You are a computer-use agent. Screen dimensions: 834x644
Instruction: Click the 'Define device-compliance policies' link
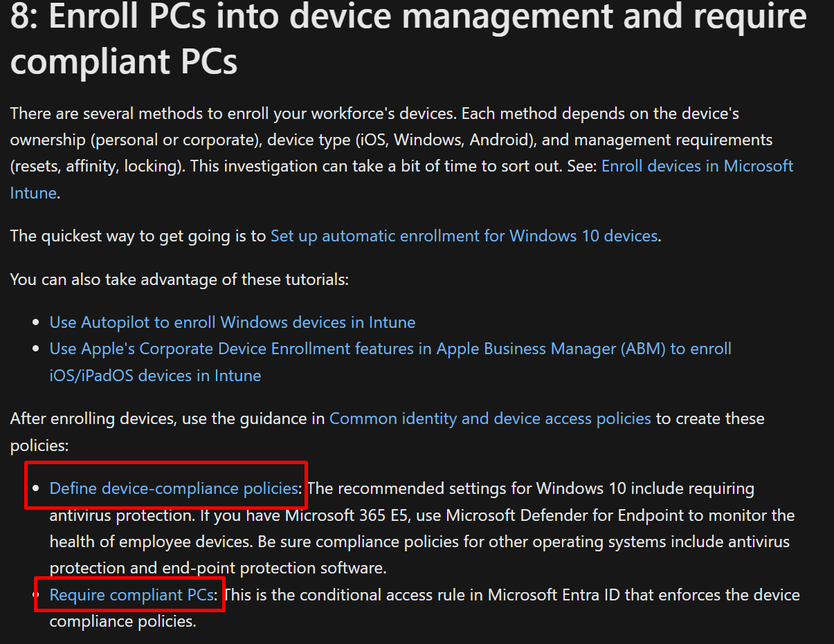[174, 488]
